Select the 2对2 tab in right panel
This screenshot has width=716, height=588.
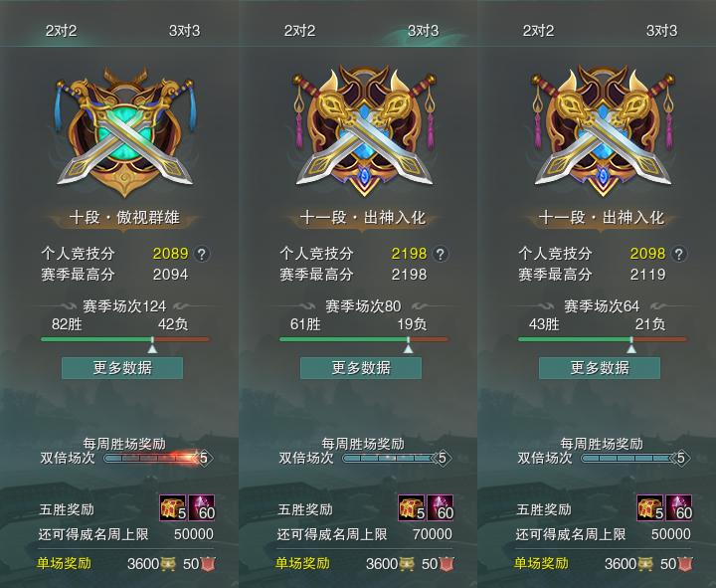coord(538,31)
